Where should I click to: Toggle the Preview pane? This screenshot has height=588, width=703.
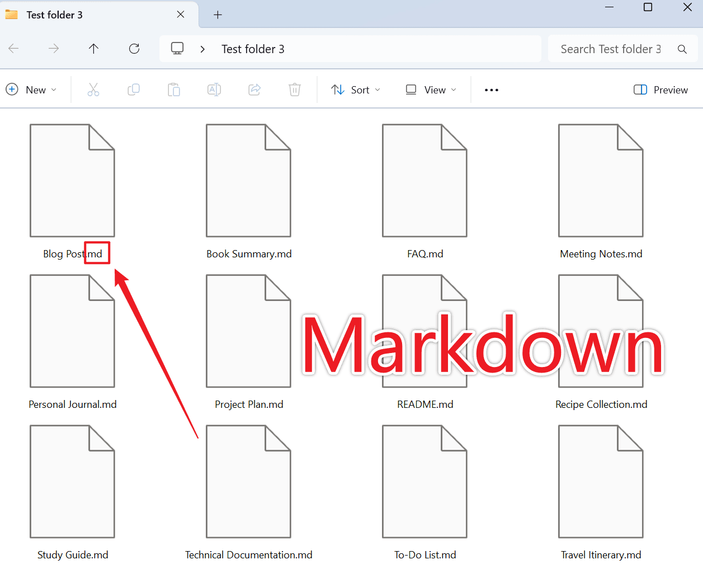660,90
